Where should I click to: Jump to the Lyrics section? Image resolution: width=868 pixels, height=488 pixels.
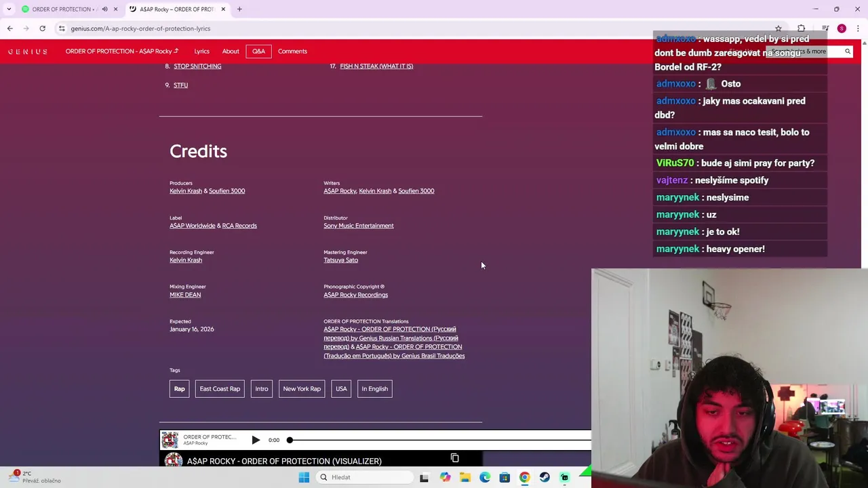[201, 52]
